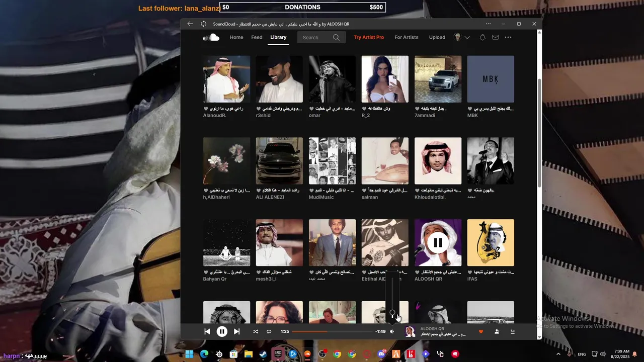Screen dimensions: 644x362
Task: Open the next up queue list
Action: point(513,331)
